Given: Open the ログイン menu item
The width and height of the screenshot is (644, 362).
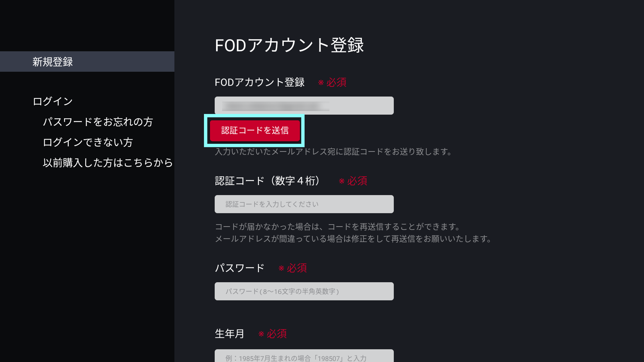Looking at the screenshot, I should click(52, 101).
